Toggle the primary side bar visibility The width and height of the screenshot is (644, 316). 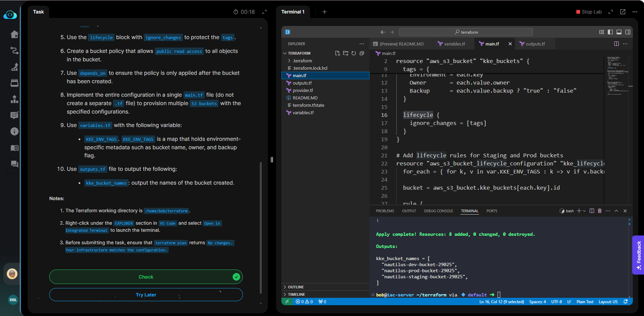[610, 32]
